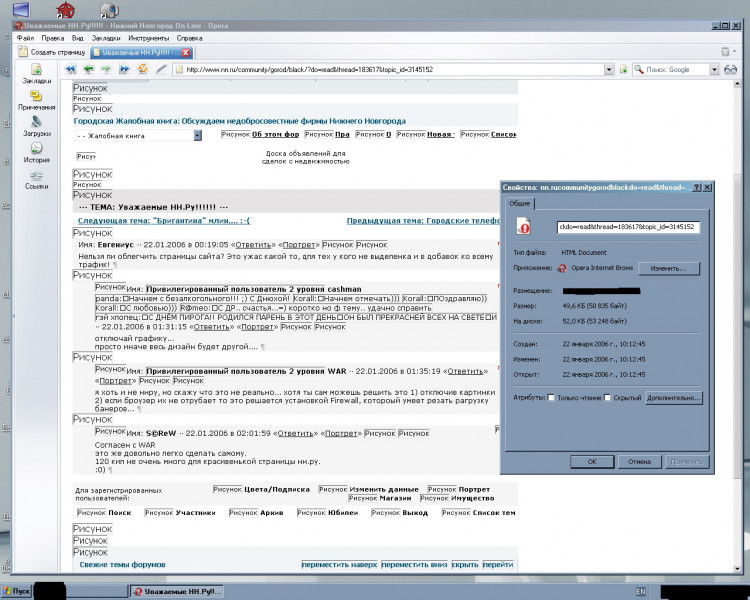Viewport: 750px width, 600px height.
Task: Click the binoculars find icon beside search
Action: [731, 69]
